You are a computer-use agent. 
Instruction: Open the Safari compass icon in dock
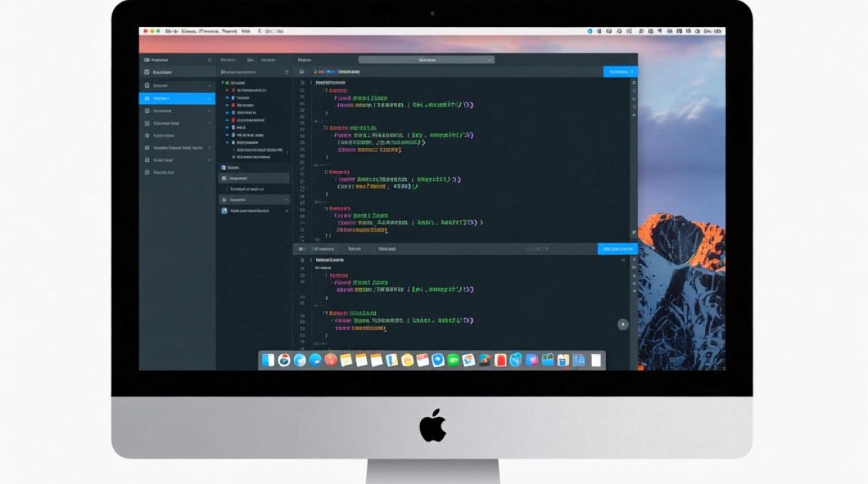tap(300, 360)
